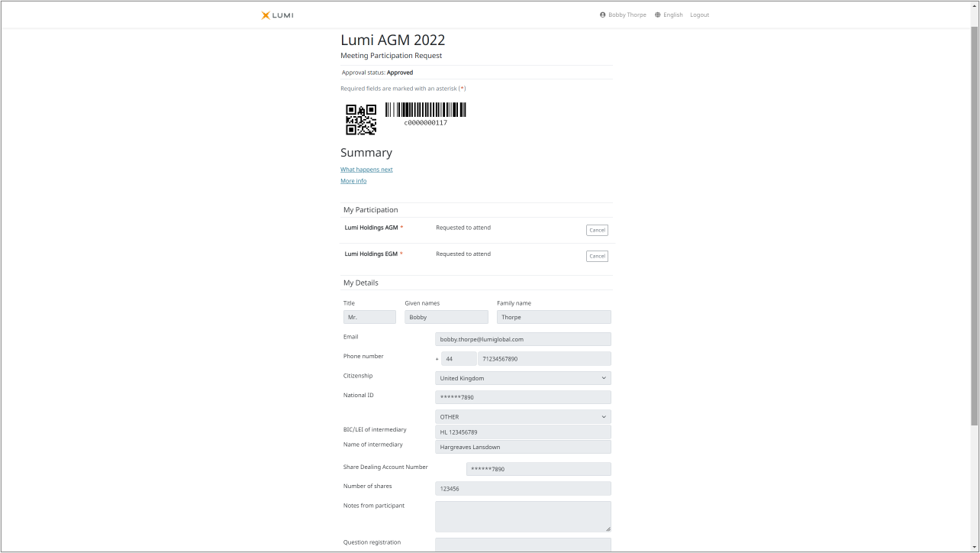Image resolution: width=980 pixels, height=553 pixels.
Task: Click the globe language icon
Action: click(657, 15)
